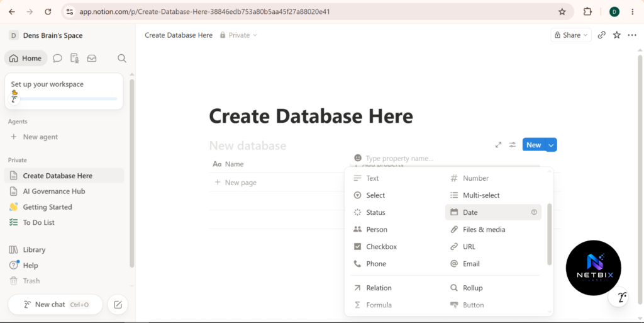This screenshot has width=644, height=323.
Task: Choose the Relation property type
Action: click(397, 288)
